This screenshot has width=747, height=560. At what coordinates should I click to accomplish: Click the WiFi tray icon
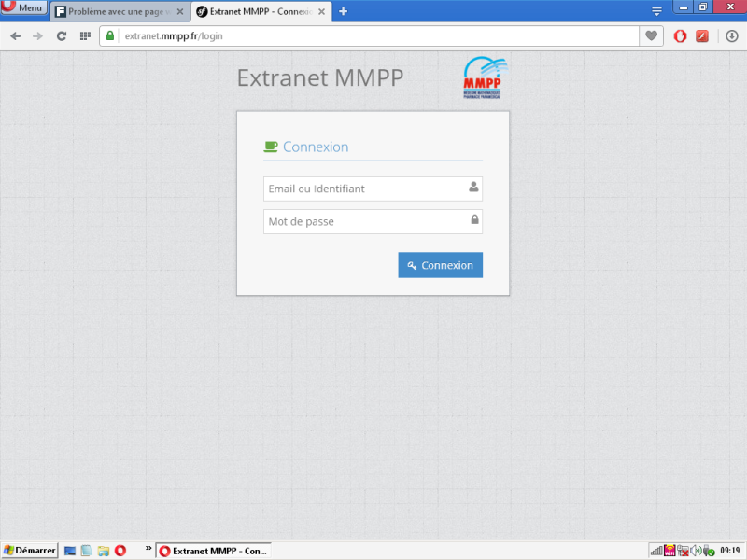[669, 551]
